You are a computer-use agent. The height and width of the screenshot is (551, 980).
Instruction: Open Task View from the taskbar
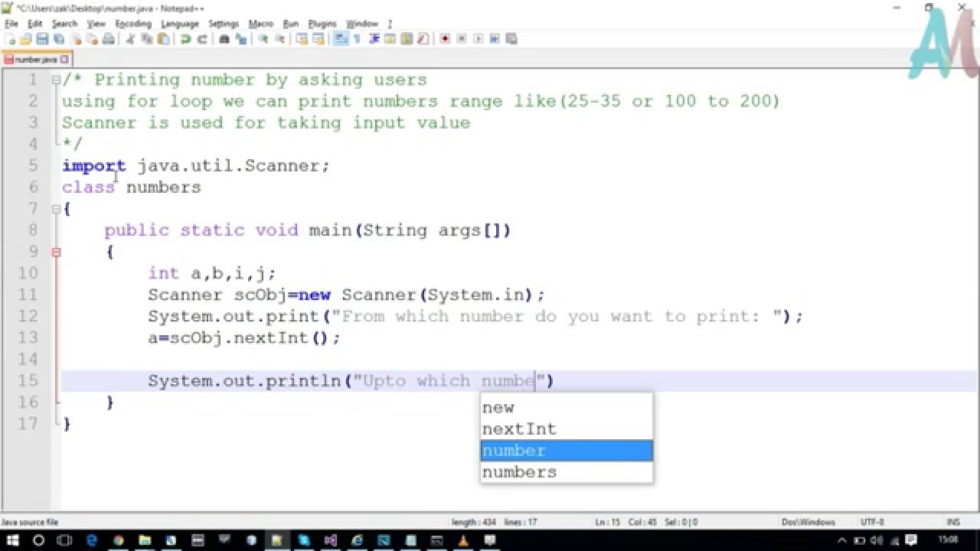pyautogui.click(x=64, y=540)
